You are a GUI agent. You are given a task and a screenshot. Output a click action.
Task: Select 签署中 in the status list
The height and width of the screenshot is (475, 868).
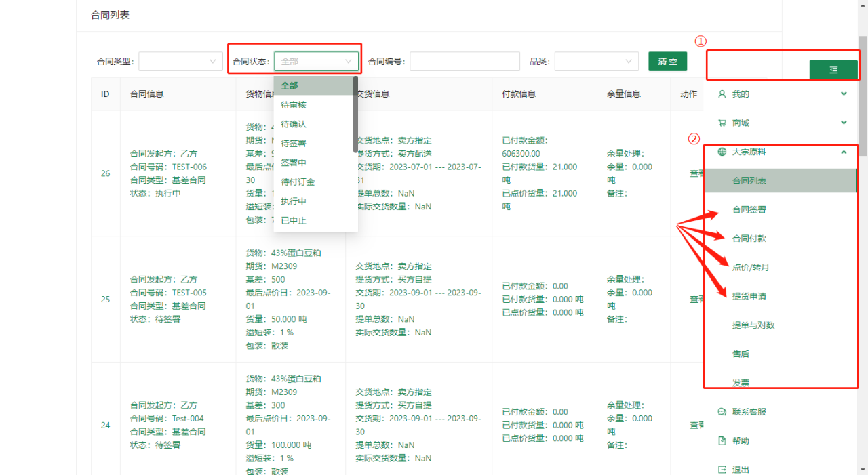pyautogui.click(x=313, y=163)
